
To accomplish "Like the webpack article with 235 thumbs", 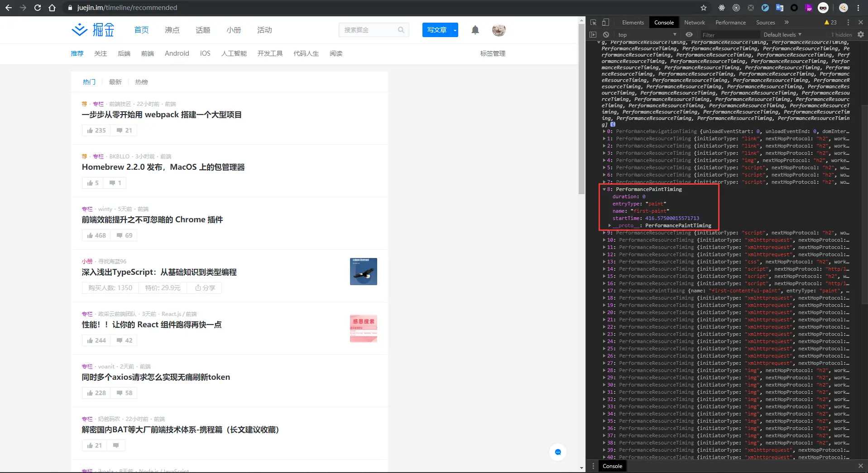I will click(x=96, y=130).
